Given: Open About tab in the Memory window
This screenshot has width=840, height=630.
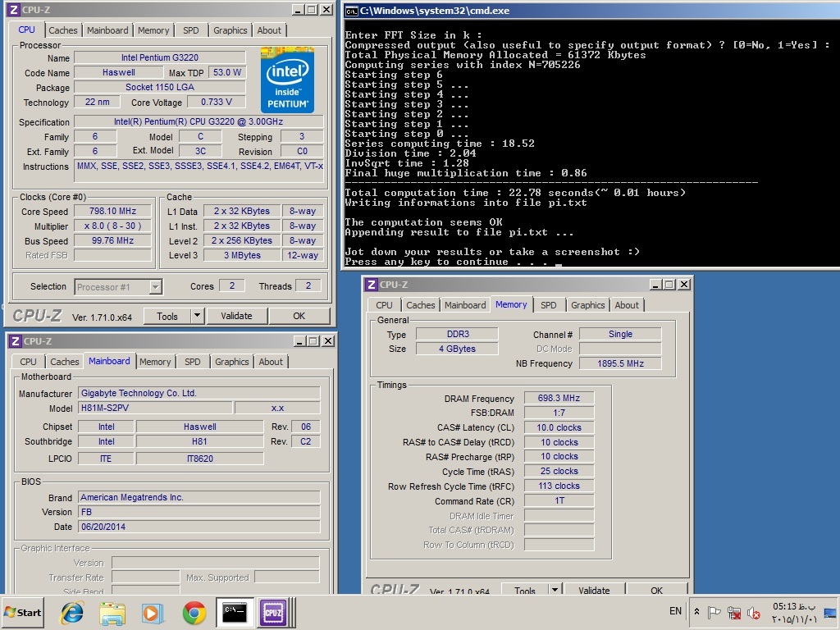Looking at the screenshot, I should coord(626,305).
